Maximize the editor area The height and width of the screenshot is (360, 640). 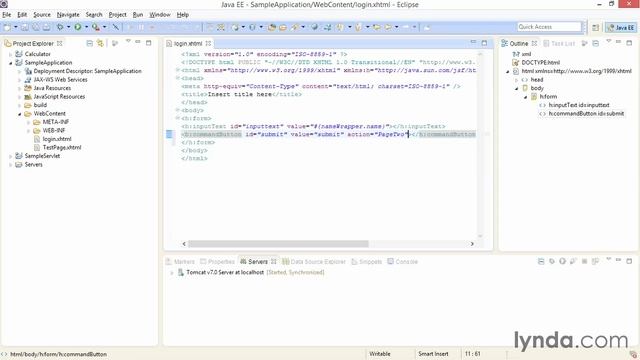(x=484, y=42)
